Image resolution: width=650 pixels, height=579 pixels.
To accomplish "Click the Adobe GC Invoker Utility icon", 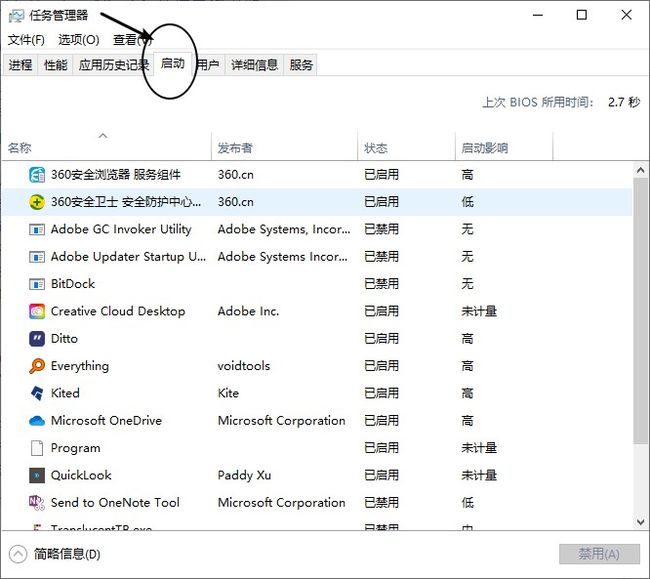I will coord(37,229).
